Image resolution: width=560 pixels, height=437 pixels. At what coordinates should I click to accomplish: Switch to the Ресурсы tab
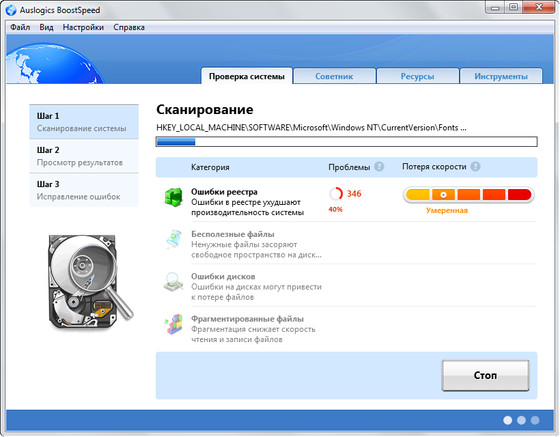418,76
